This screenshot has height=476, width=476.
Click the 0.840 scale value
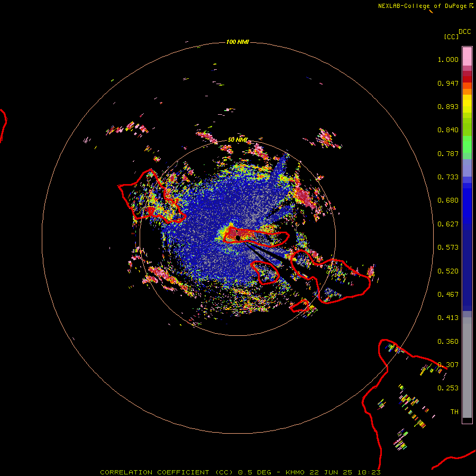click(x=448, y=130)
